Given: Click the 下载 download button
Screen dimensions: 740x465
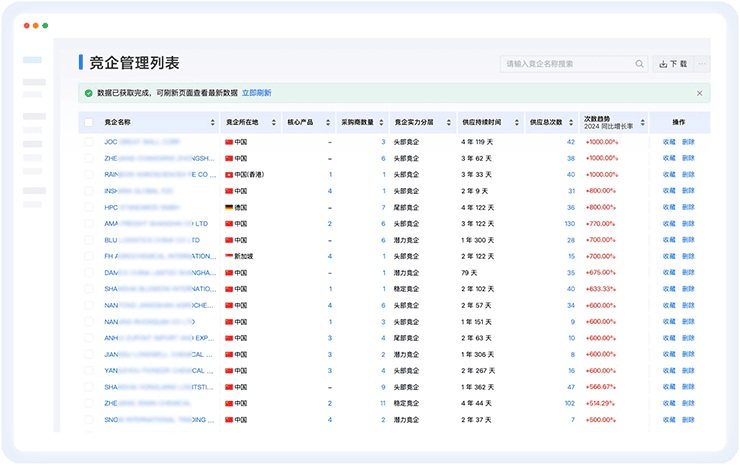Looking at the screenshot, I should pos(672,64).
